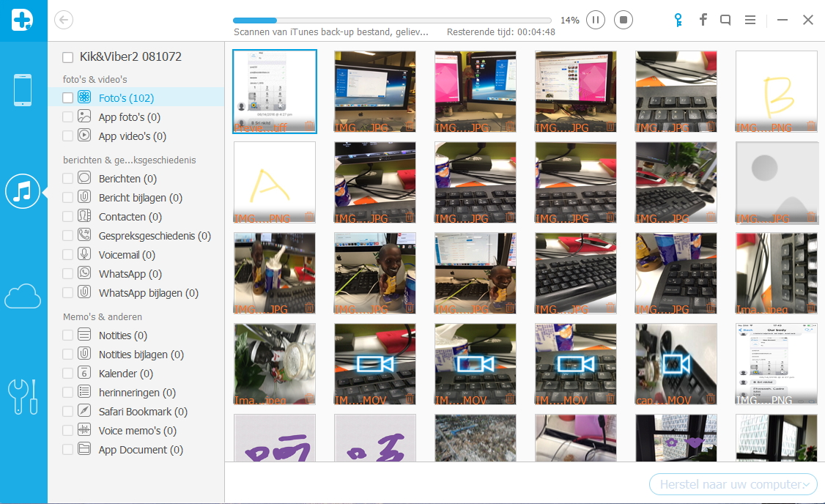This screenshot has height=504, width=825.
Task: Click the app logo plus icon
Action: pos(23,20)
